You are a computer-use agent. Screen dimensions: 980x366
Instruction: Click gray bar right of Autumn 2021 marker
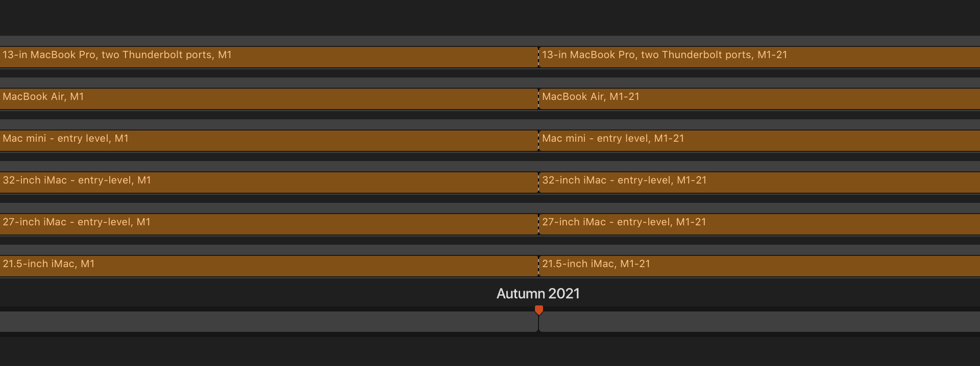point(759,322)
